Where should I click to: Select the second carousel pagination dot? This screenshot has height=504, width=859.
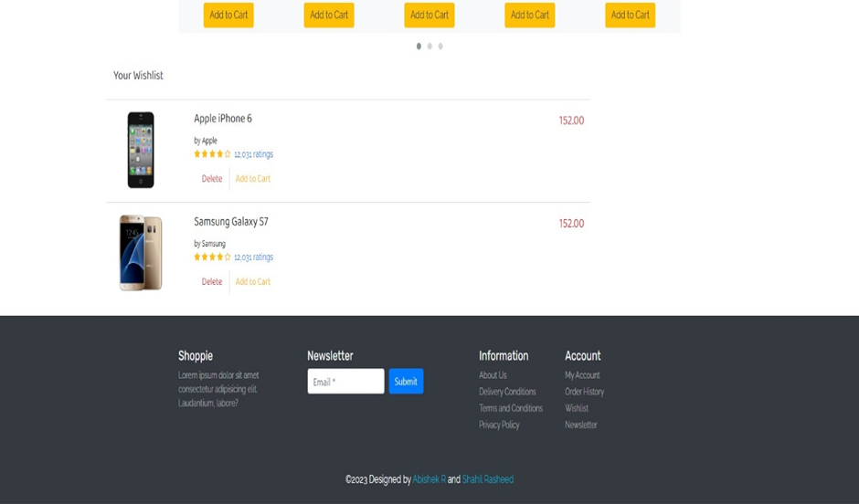click(x=429, y=46)
